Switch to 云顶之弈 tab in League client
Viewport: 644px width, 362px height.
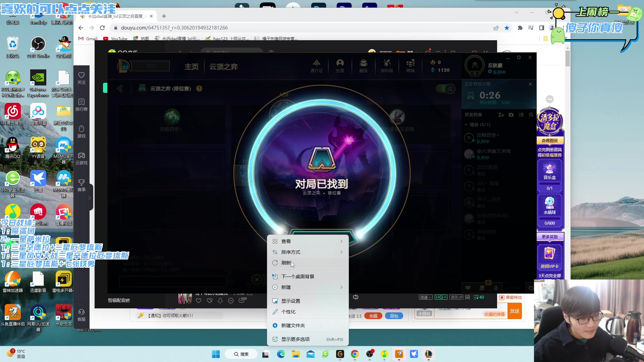pos(223,67)
